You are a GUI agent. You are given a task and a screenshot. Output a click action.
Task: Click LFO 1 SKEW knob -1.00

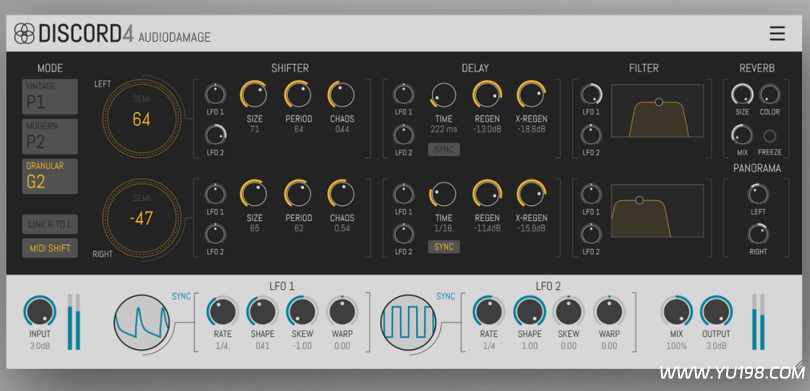tap(302, 312)
